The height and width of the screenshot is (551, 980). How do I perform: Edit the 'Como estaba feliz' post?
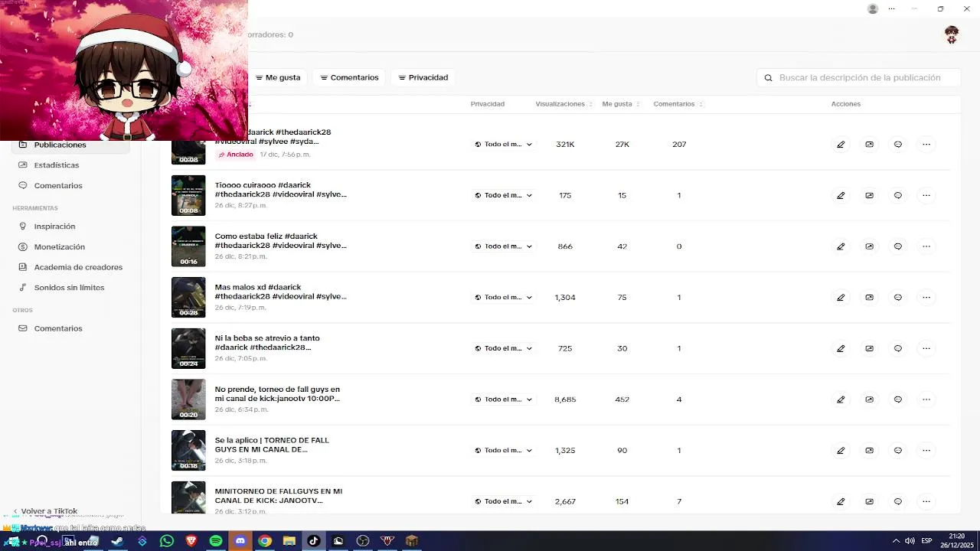pyautogui.click(x=841, y=246)
